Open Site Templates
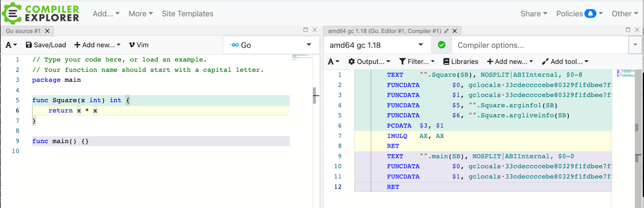Image resolution: width=644 pixels, height=208 pixels. (x=188, y=14)
